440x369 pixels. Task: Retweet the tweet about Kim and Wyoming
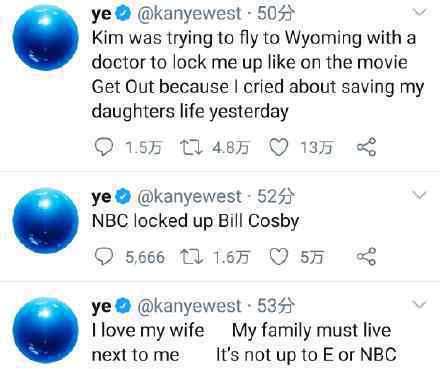[x=191, y=147]
